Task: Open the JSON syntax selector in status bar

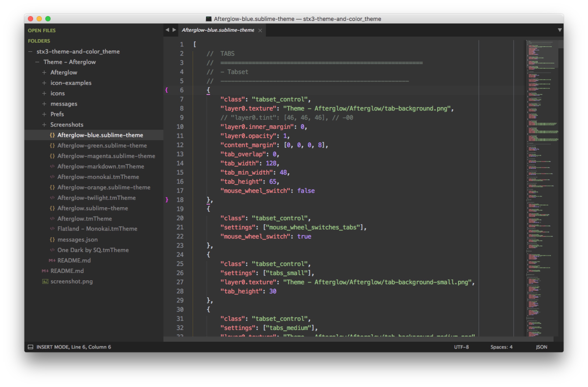Action: pos(542,347)
